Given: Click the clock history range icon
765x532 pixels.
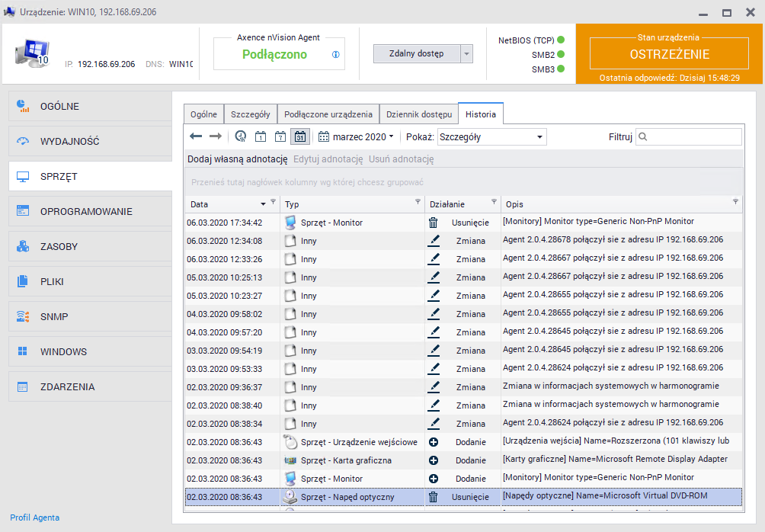Looking at the screenshot, I should [241, 136].
